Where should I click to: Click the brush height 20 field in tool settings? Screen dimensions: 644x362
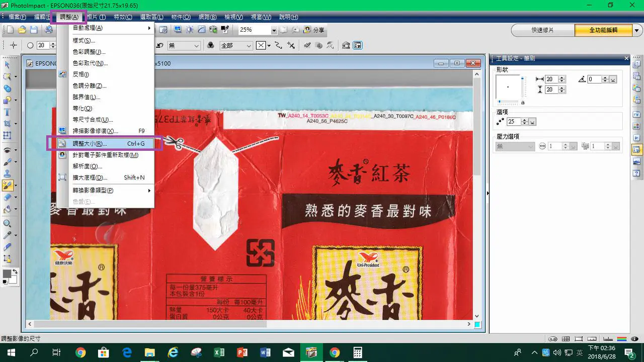(x=552, y=89)
